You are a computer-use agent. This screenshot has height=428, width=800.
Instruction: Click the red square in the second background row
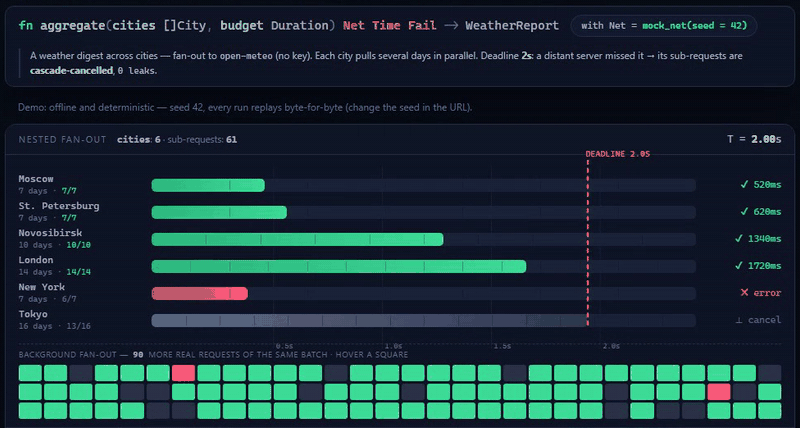pos(718,392)
